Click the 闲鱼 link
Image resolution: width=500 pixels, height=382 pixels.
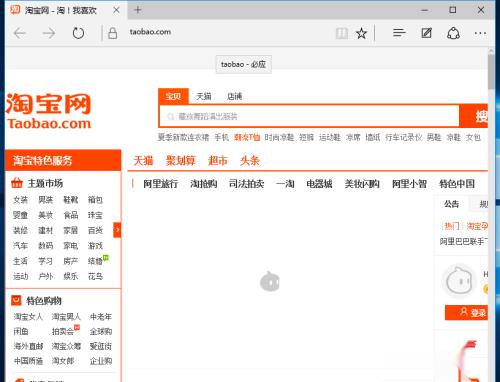[21, 331]
